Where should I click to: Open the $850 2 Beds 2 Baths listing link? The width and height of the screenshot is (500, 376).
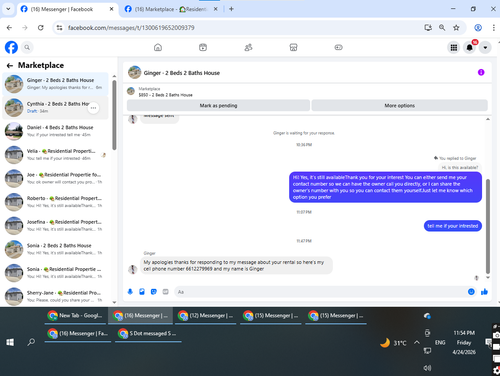pyautogui.click(x=165, y=95)
